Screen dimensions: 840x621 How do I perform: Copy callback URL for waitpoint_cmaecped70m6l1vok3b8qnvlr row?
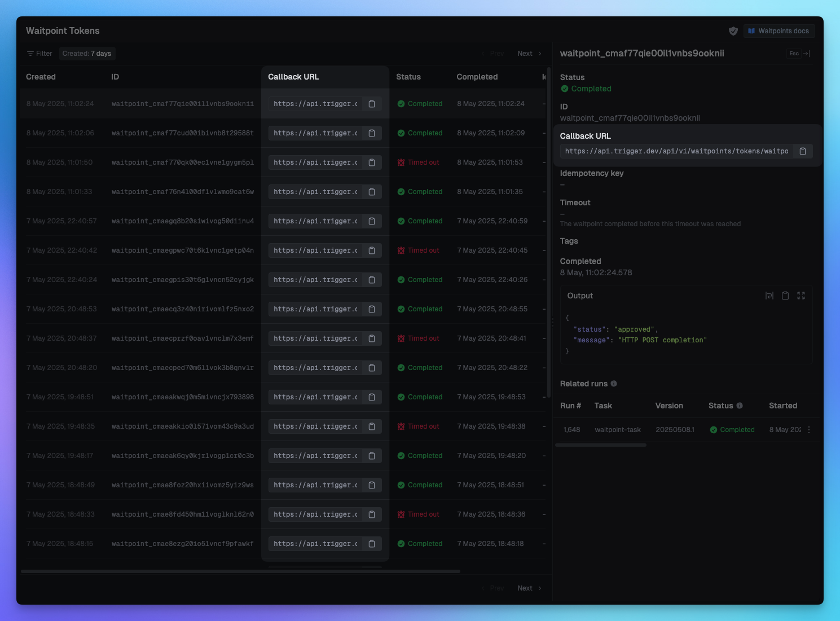click(372, 368)
